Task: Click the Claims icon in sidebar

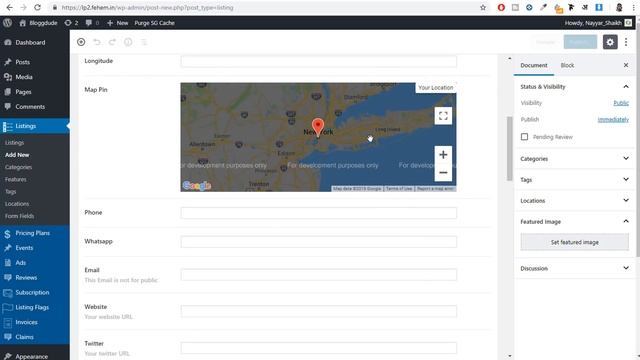Action: coord(7,337)
